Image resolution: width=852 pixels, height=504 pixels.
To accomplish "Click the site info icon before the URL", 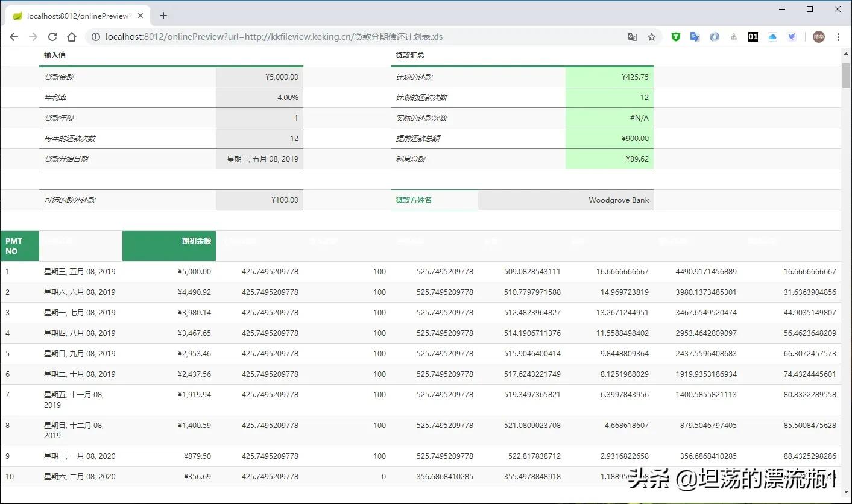I will tap(95, 37).
